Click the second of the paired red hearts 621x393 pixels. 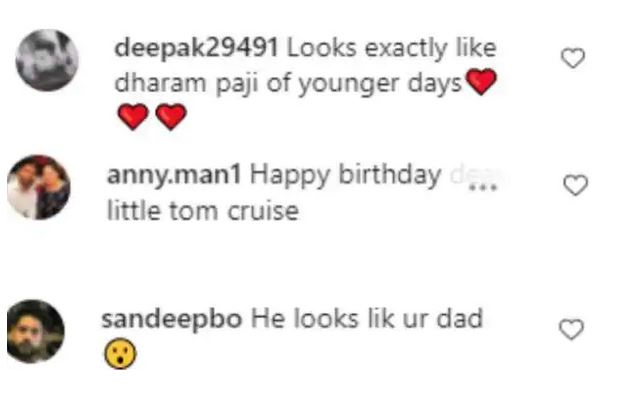171,116
